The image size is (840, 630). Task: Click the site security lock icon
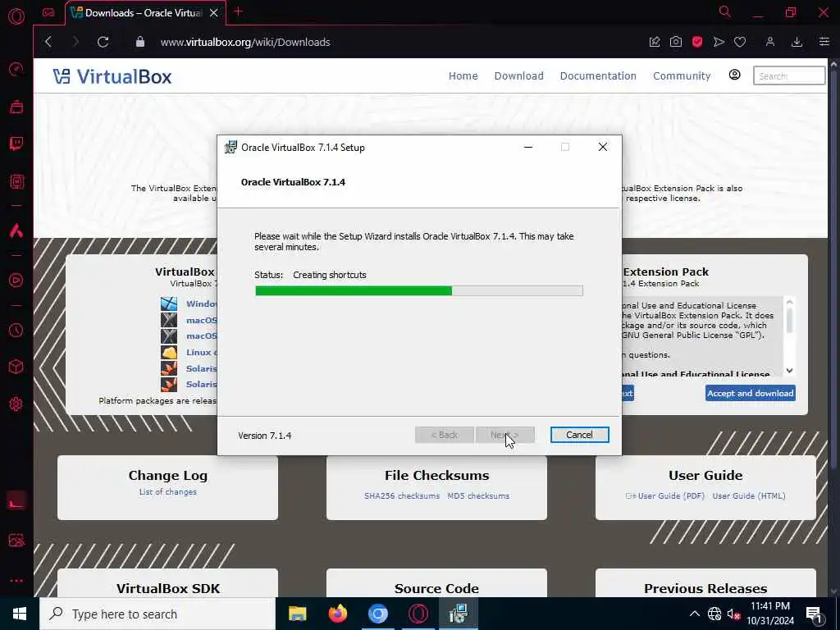tap(139, 42)
